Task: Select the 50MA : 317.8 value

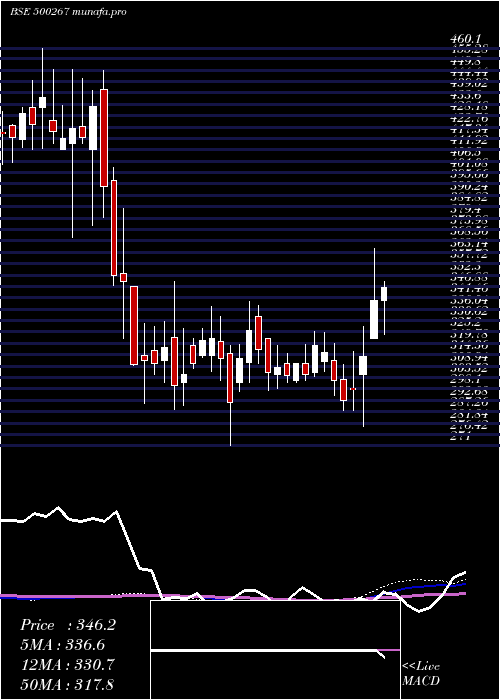Action: pyautogui.click(x=68, y=684)
